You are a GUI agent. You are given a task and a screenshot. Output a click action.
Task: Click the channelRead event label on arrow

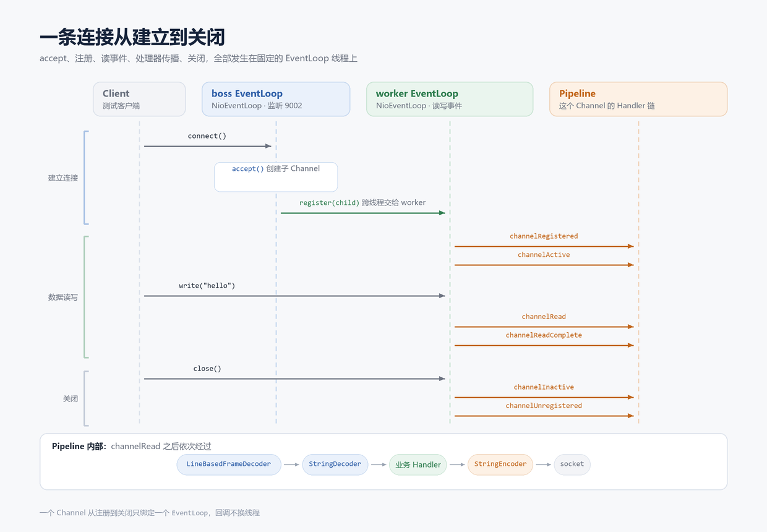544,317
